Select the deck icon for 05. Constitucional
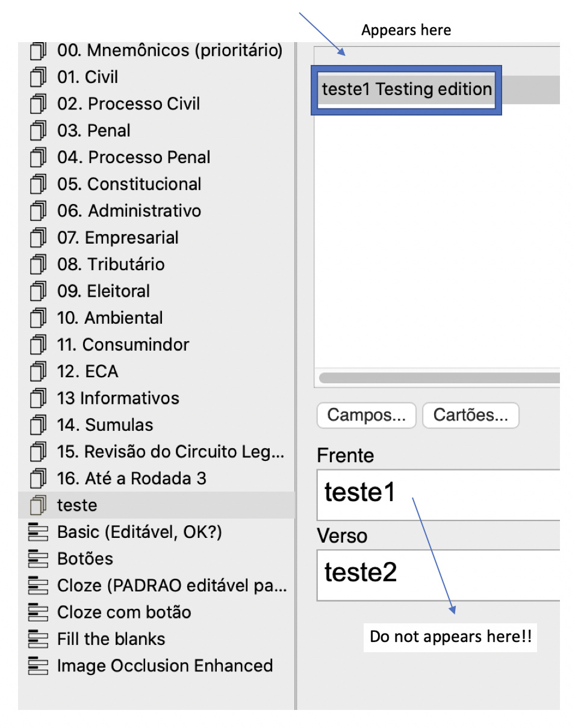 (38, 184)
